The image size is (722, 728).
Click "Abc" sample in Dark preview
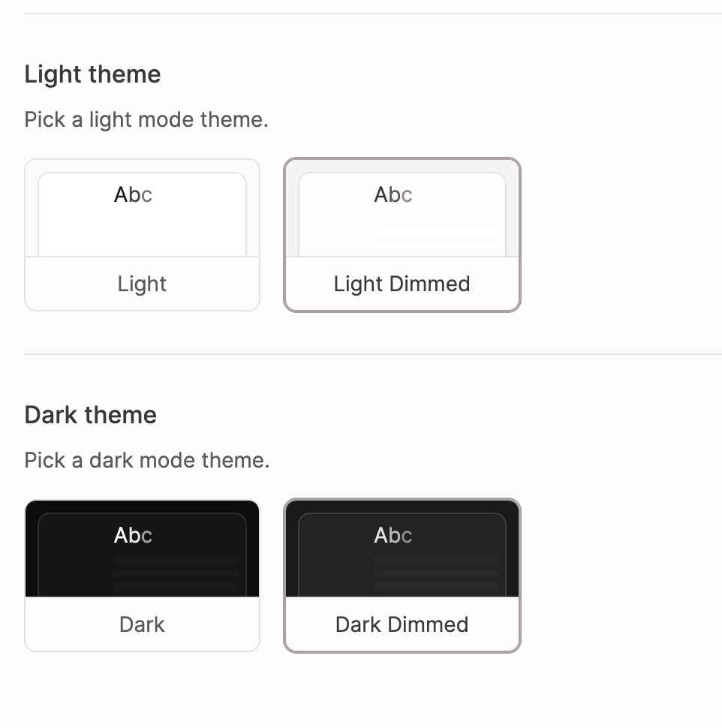pyautogui.click(x=133, y=536)
